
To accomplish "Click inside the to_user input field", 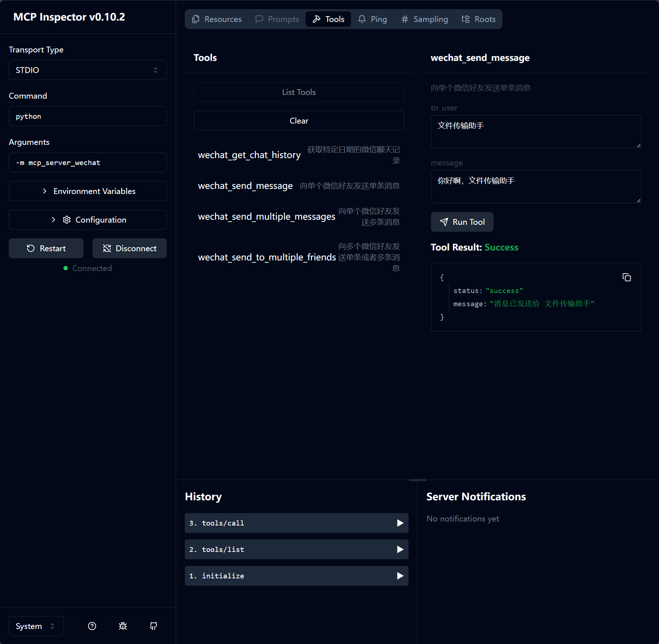I will click(536, 131).
